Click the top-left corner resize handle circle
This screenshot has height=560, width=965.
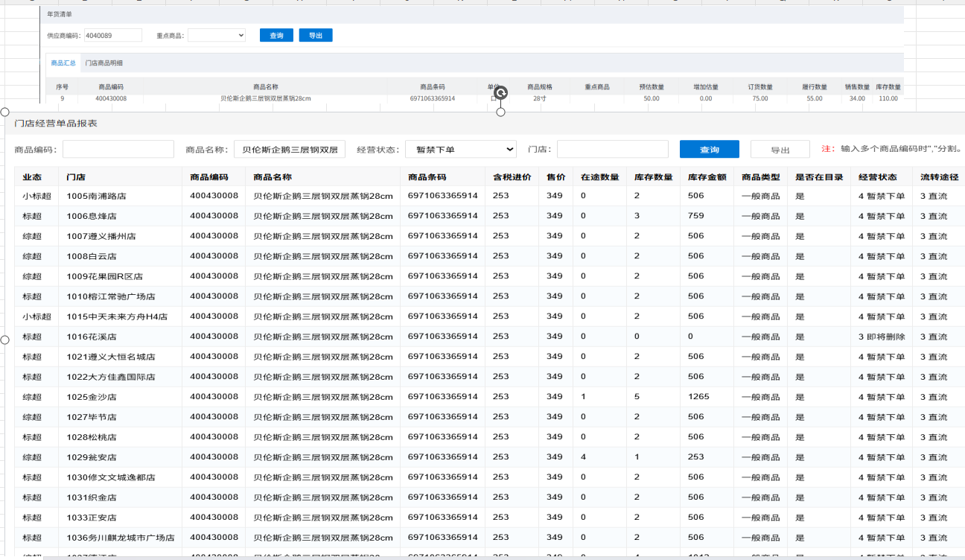click(4, 112)
